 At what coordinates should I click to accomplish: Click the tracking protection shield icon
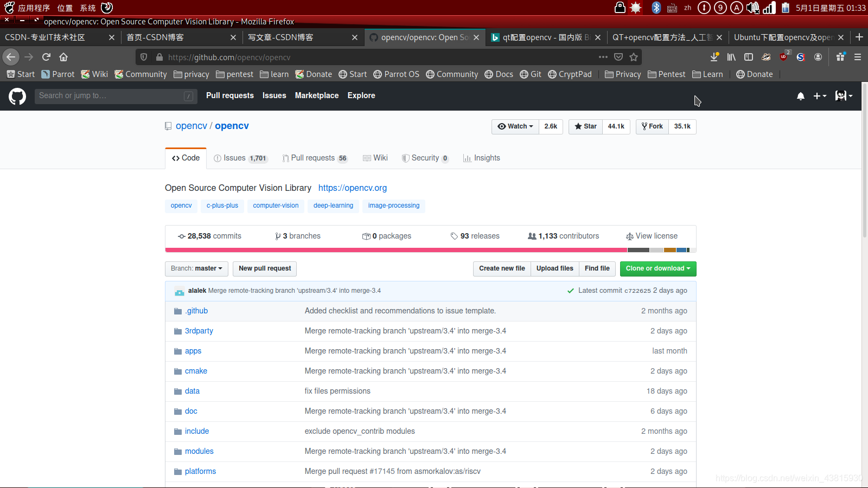(x=144, y=57)
